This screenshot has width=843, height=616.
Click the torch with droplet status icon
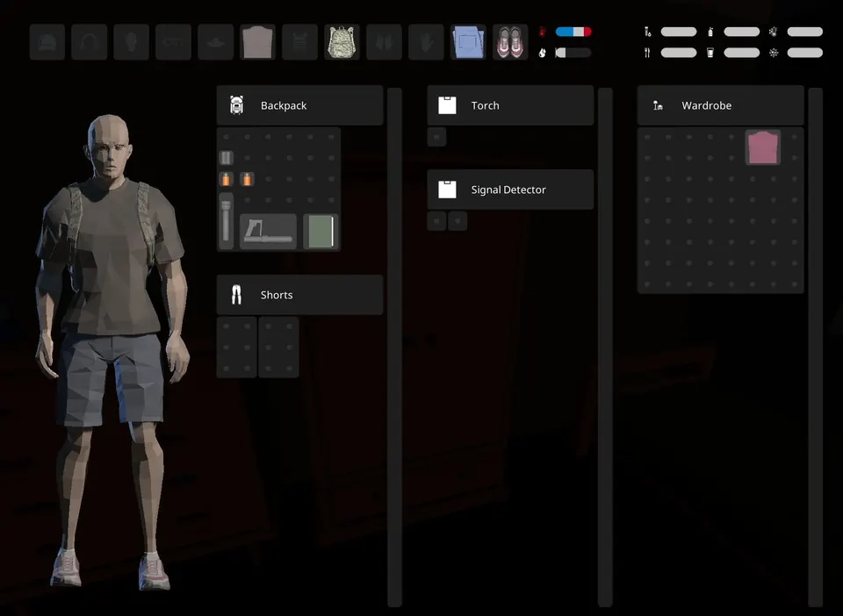click(x=647, y=32)
